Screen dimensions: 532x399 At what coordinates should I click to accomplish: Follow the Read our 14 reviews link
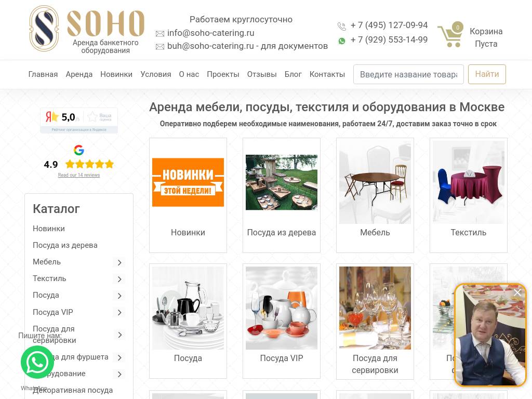79,175
